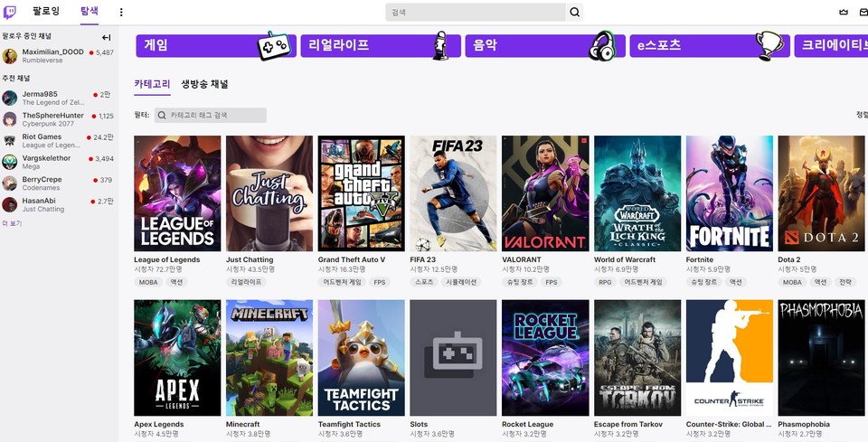Open Apex Legends box art
868x442 pixels.
click(x=177, y=358)
